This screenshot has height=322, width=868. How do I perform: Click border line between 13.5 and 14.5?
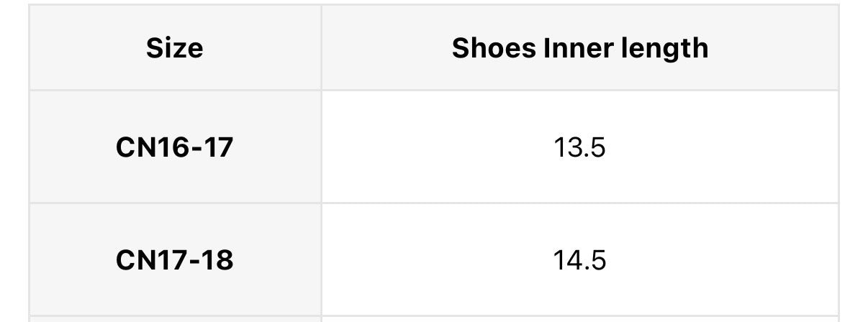coord(579,203)
